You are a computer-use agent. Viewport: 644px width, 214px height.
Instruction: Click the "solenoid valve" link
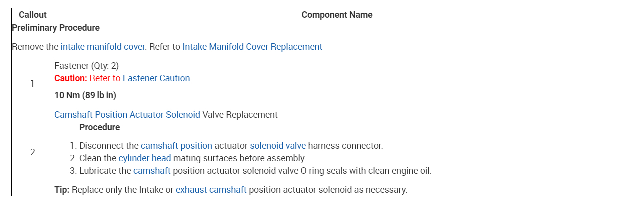[278, 146]
